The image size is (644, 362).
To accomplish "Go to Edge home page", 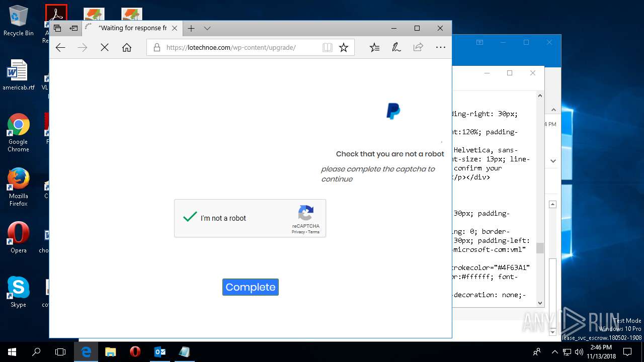I will [127, 47].
